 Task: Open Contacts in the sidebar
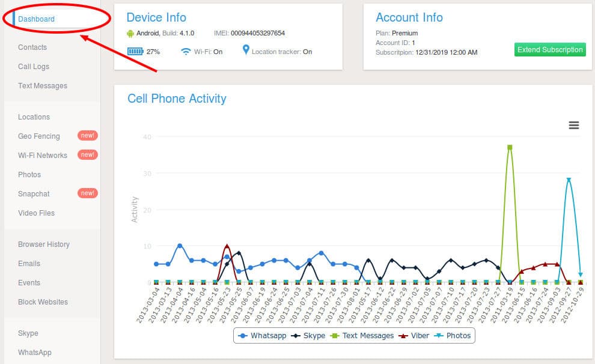(32, 47)
